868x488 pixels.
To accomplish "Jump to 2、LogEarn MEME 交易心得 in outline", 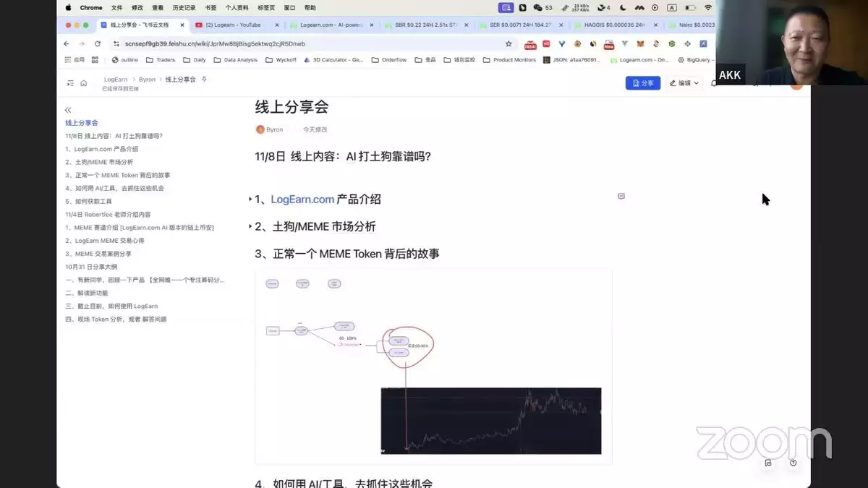I will [105, 241].
